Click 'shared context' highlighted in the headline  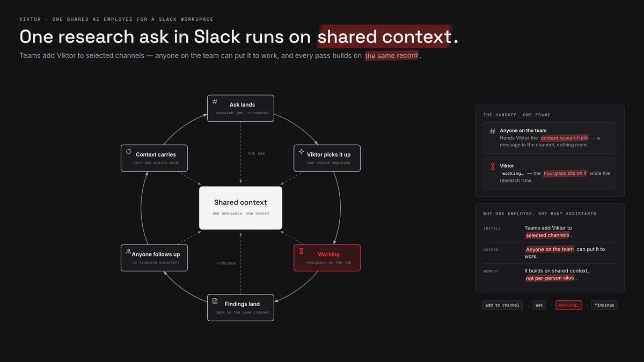pos(384,36)
